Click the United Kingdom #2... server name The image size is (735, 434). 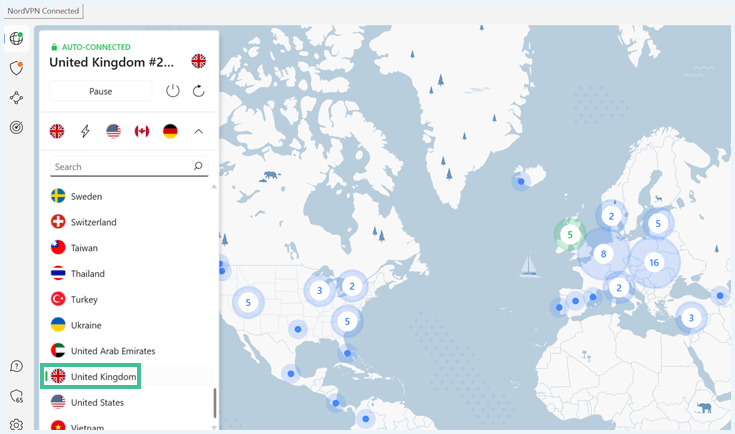pyautogui.click(x=112, y=62)
